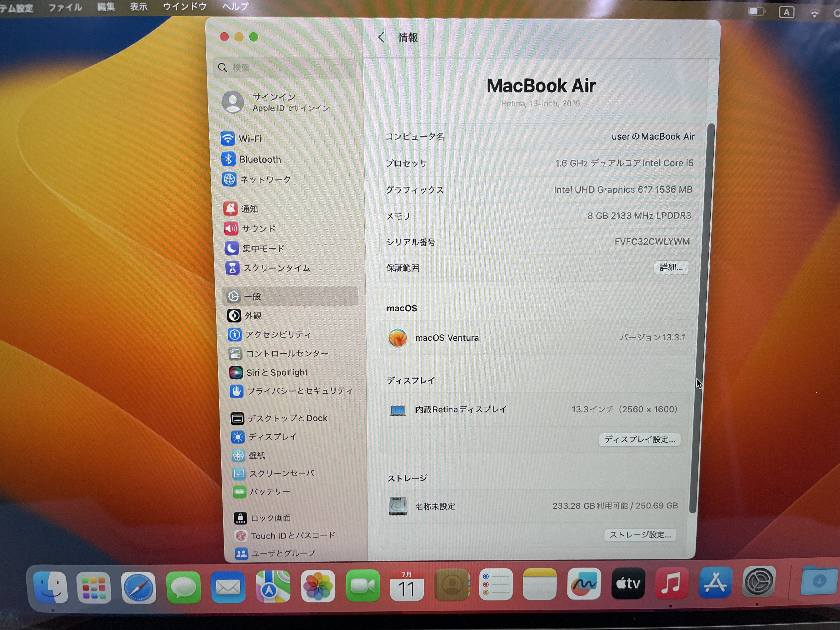840x630 pixels.
Task: Focus the 検索 search field
Action: [284, 68]
